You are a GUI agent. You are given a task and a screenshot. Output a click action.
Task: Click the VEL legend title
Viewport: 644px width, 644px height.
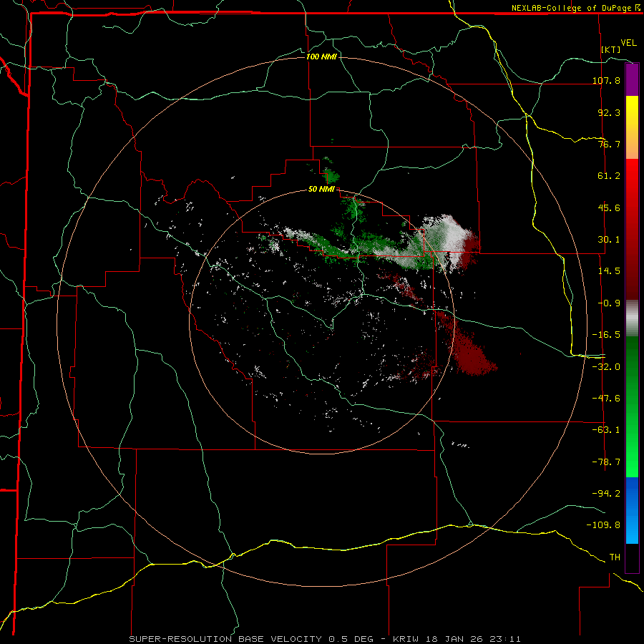click(628, 43)
